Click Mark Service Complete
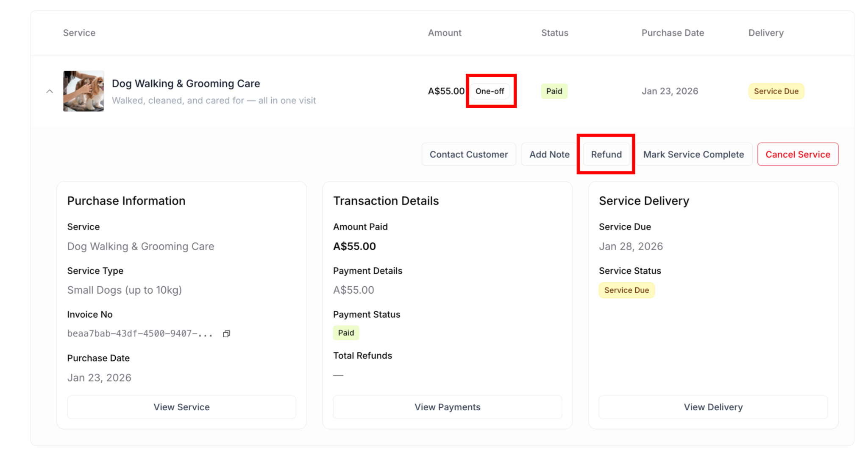This screenshot has height=465, width=868. (x=693, y=154)
